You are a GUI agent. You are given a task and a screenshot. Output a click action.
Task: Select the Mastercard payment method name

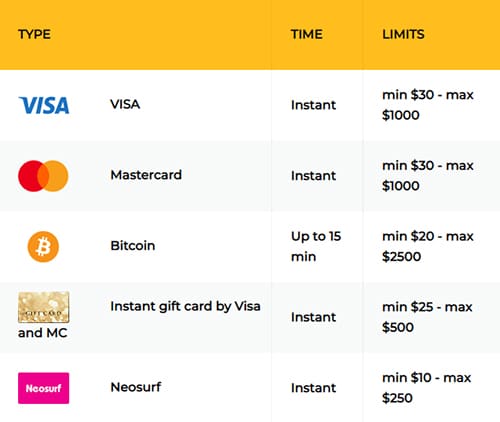146,175
